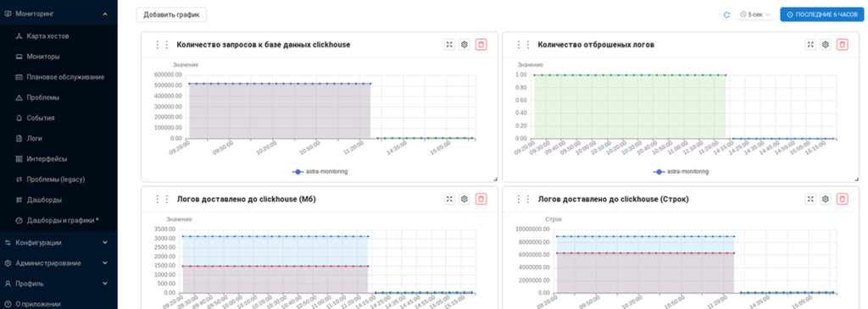Image resolution: width=868 pixels, height=309 pixels.
Task: Click the События bell icon
Action: 19,118
